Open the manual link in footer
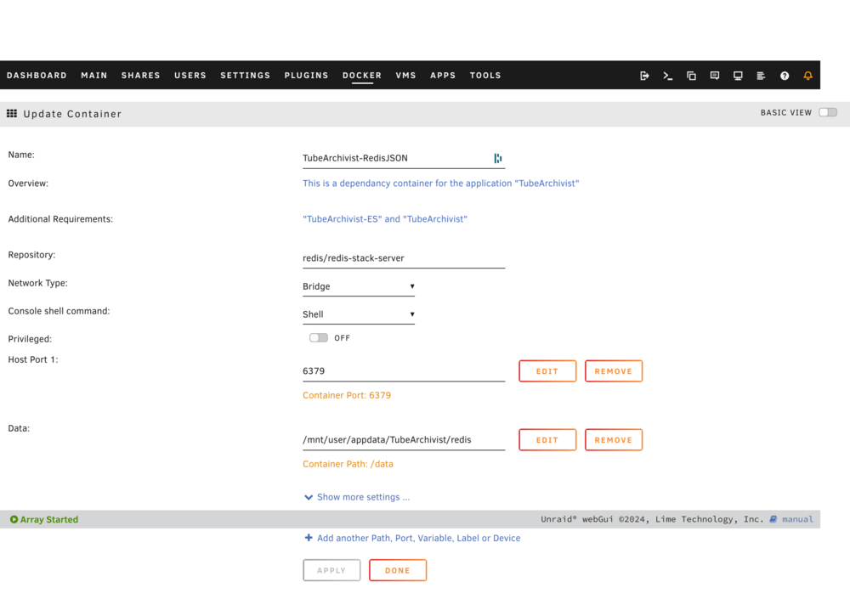 (x=797, y=519)
